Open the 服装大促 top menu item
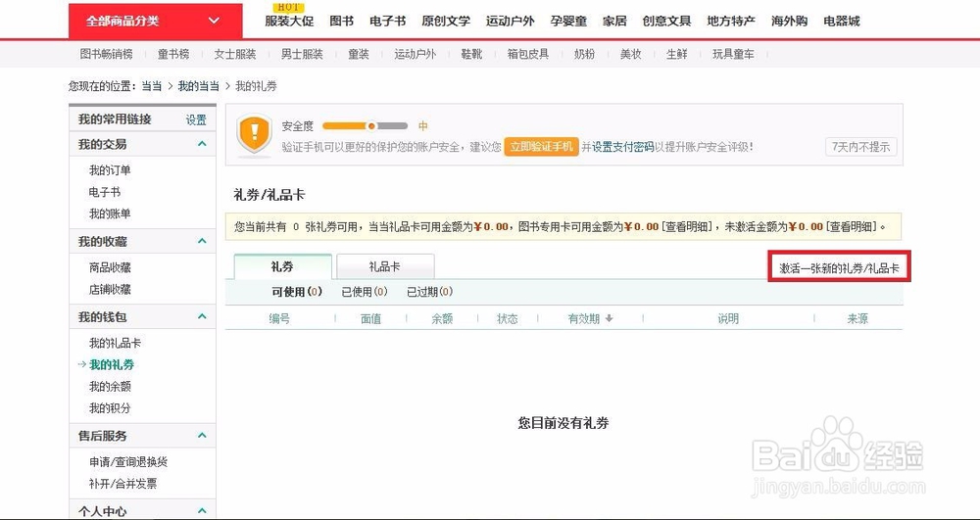 point(289,22)
